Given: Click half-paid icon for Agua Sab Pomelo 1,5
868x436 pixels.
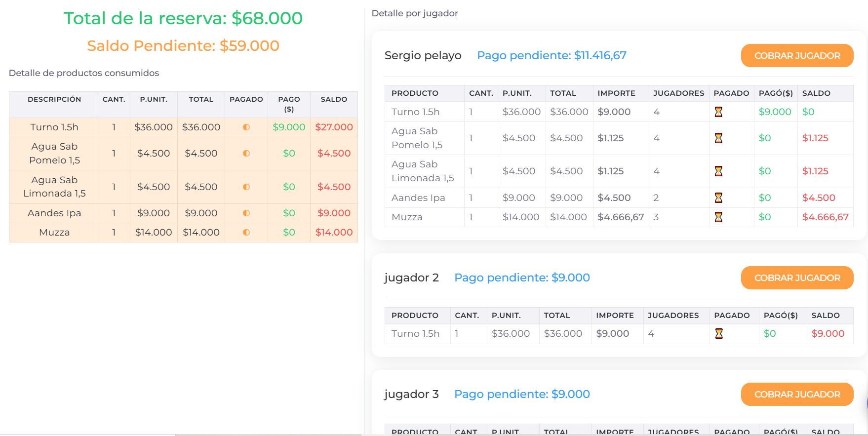Looking at the screenshot, I should (246, 154).
